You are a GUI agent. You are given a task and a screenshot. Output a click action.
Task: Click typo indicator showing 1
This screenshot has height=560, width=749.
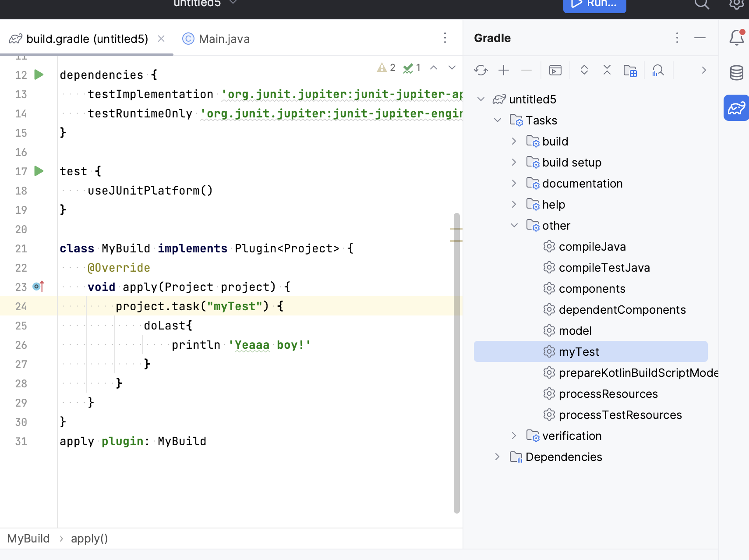(x=412, y=67)
